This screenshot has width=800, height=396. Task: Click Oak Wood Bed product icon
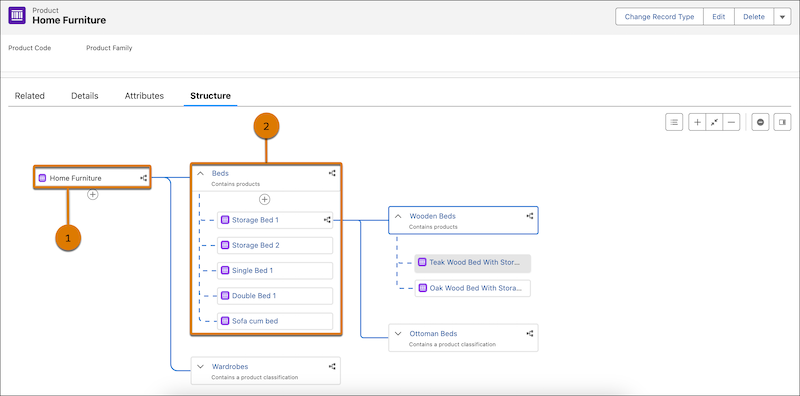pyautogui.click(x=422, y=288)
